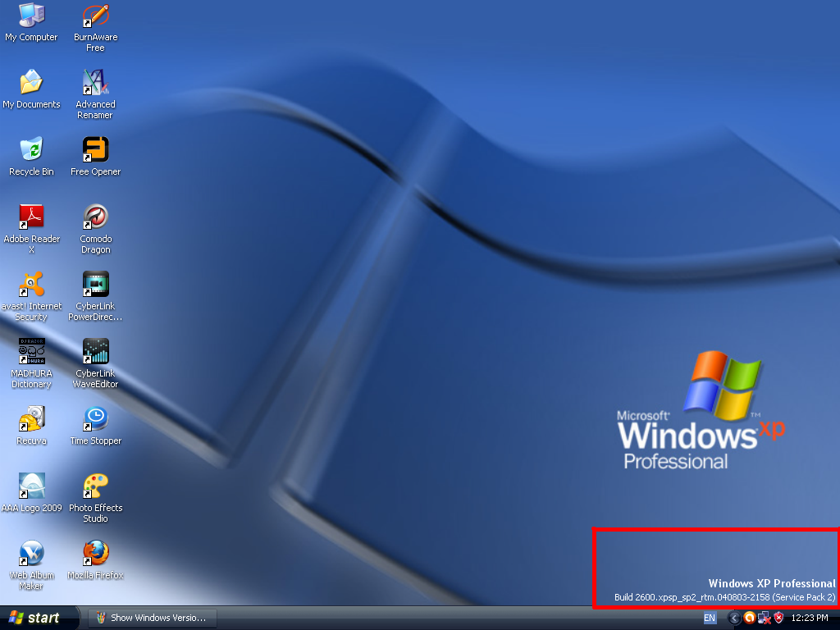Start Web Album Maker
Viewport: 840px width, 630px height.
coord(31,554)
